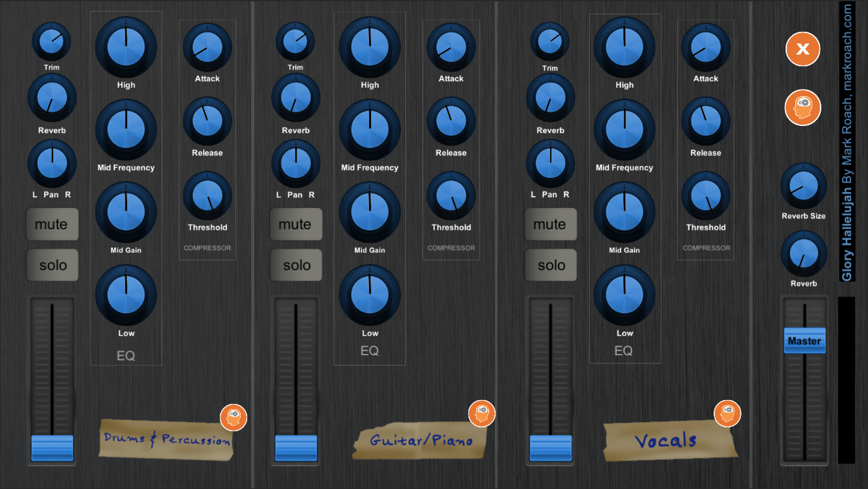Click the Vocals volume fader handle
Screen dimensions: 868x489
point(550,448)
